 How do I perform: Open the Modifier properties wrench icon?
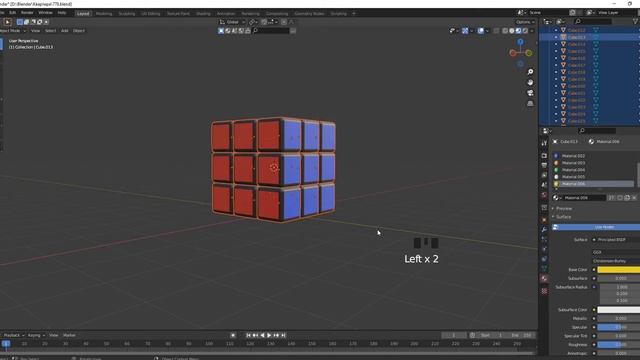pyautogui.click(x=544, y=230)
